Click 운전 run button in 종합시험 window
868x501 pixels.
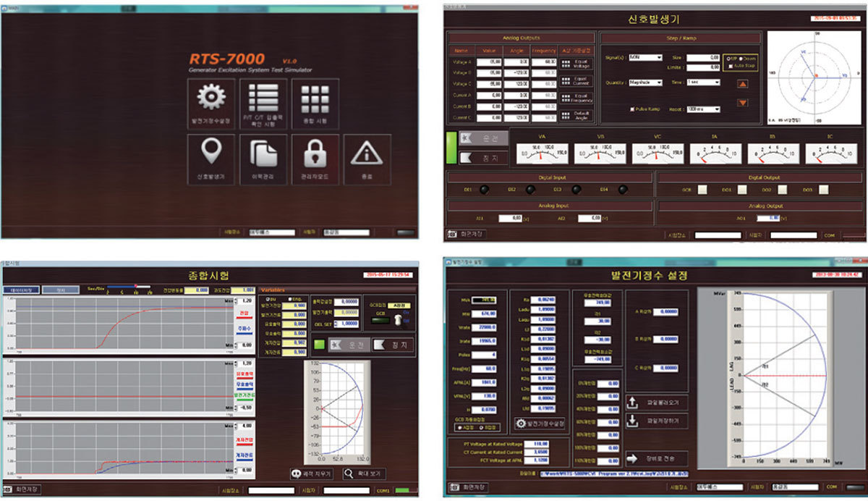point(348,345)
